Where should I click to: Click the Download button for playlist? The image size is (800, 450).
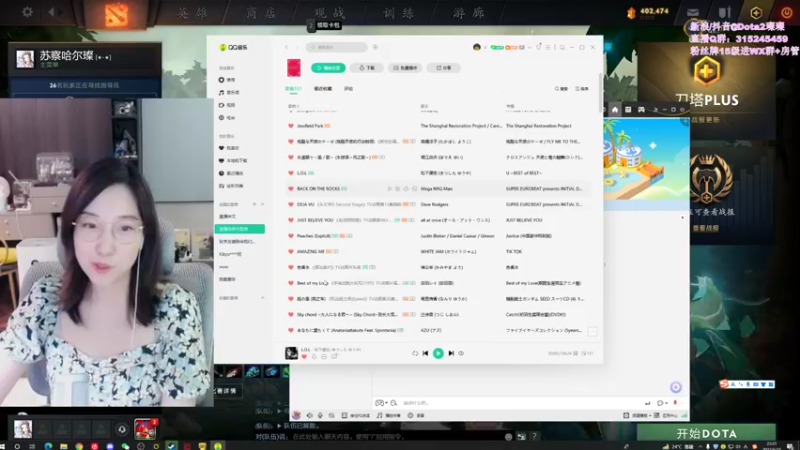pos(367,68)
